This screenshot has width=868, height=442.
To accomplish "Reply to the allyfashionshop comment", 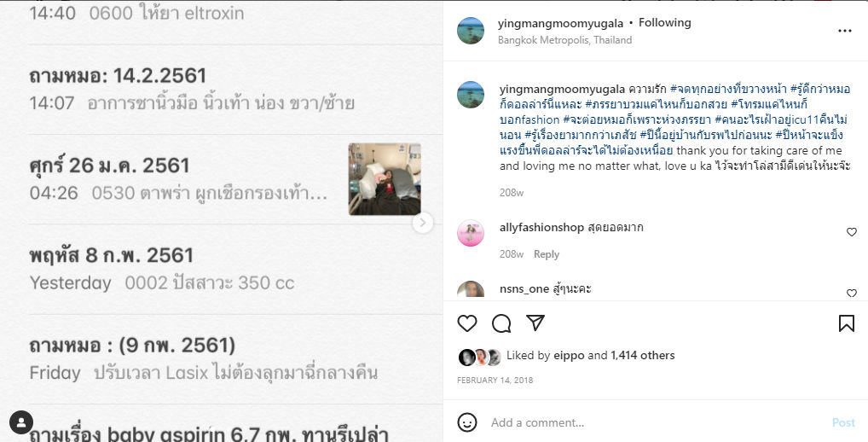I will (547, 254).
